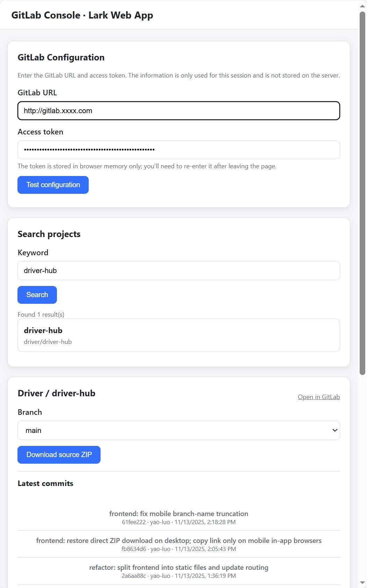Click the scrollbar up arrow
The height and width of the screenshot is (588, 367).
coord(362,6)
